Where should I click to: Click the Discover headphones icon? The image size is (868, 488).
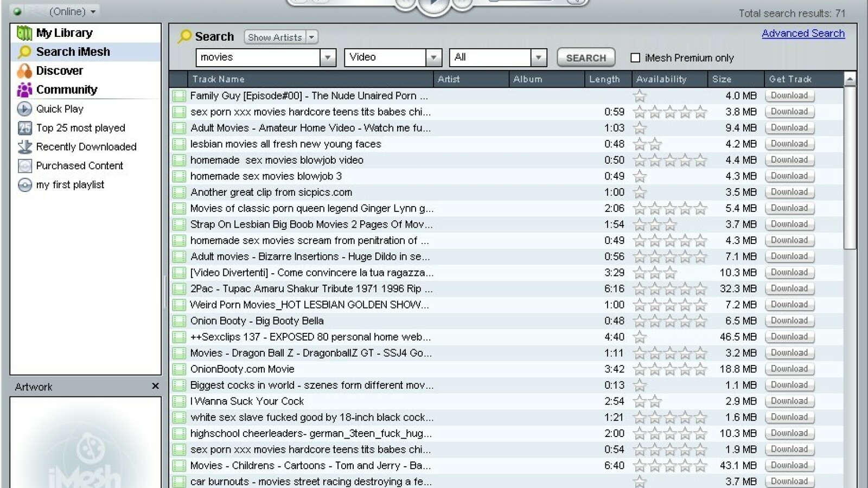pyautogui.click(x=24, y=71)
